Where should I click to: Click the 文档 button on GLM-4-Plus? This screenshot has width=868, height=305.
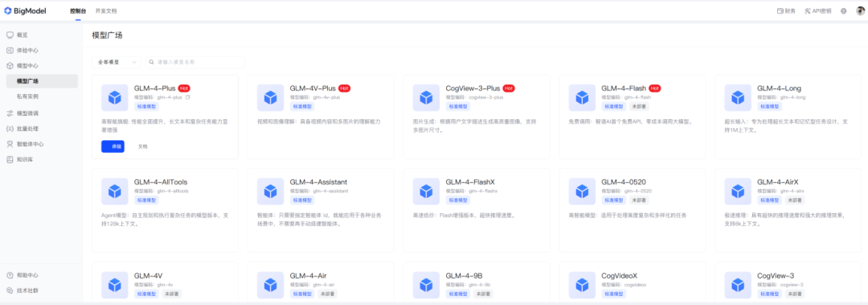coord(143,146)
